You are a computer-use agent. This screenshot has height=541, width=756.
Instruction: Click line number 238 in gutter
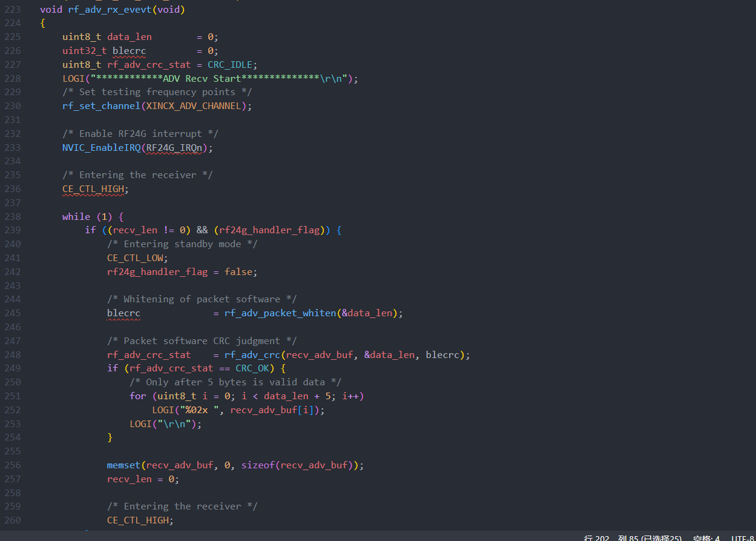[12, 216]
